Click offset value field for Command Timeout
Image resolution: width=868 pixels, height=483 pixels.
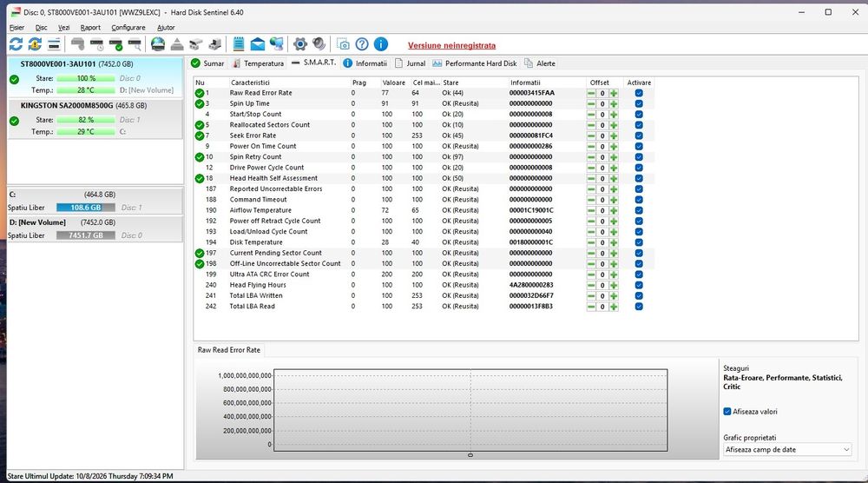pyautogui.click(x=602, y=200)
